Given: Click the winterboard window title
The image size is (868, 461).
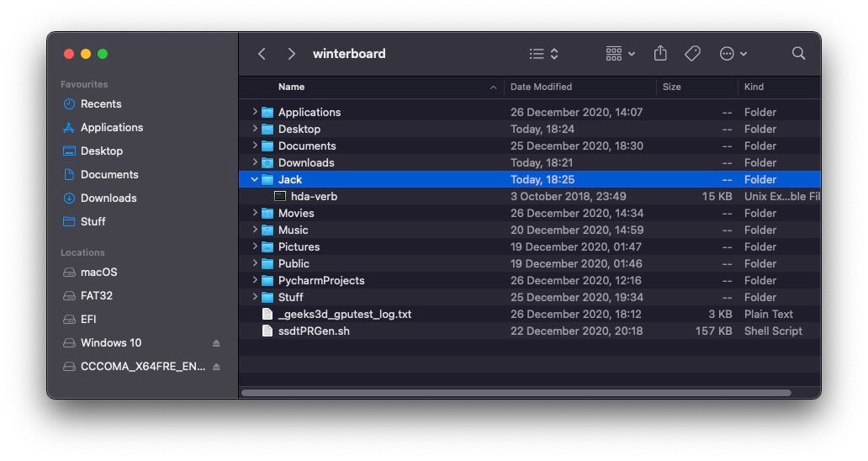Looking at the screenshot, I should coord(349,54).
